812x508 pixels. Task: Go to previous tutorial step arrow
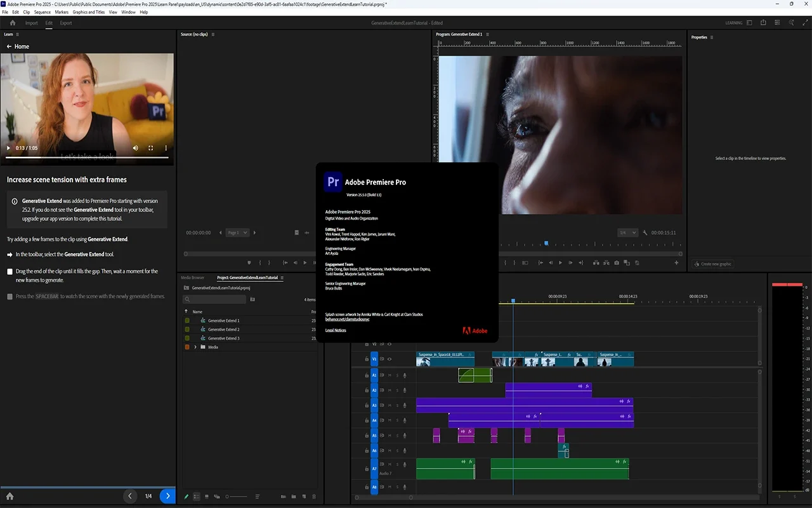tap(130, 496)
